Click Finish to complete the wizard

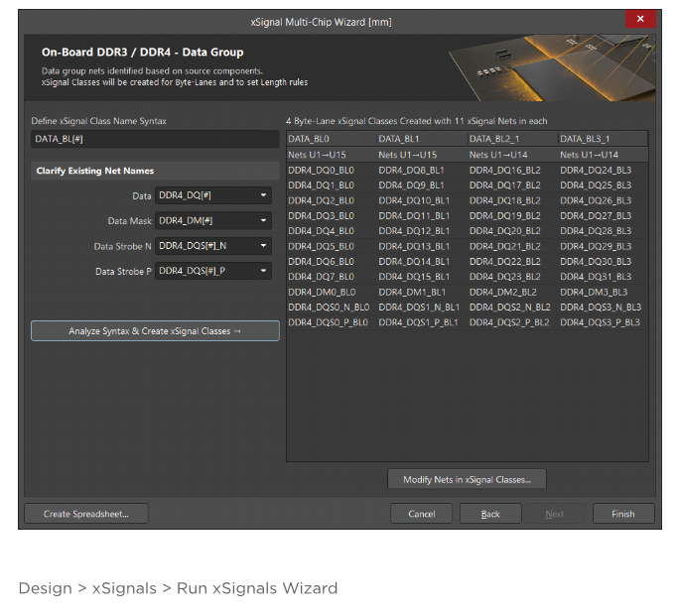tap(622, 514)
